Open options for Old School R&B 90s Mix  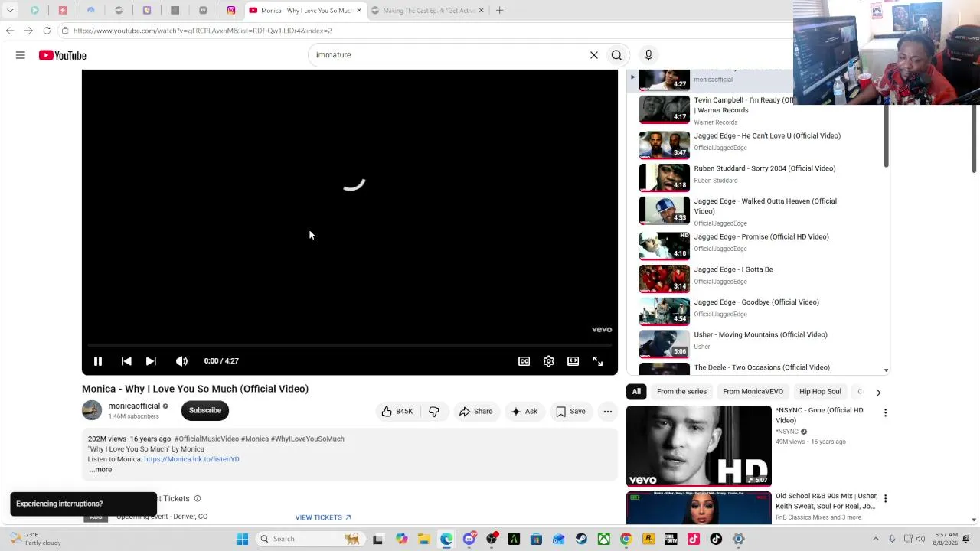click(885, 499)
